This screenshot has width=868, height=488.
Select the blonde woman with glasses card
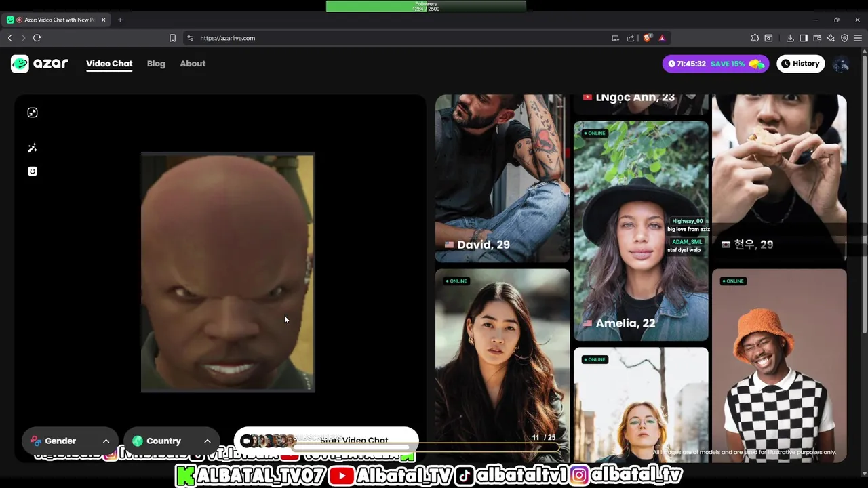[x=641, y=405]
